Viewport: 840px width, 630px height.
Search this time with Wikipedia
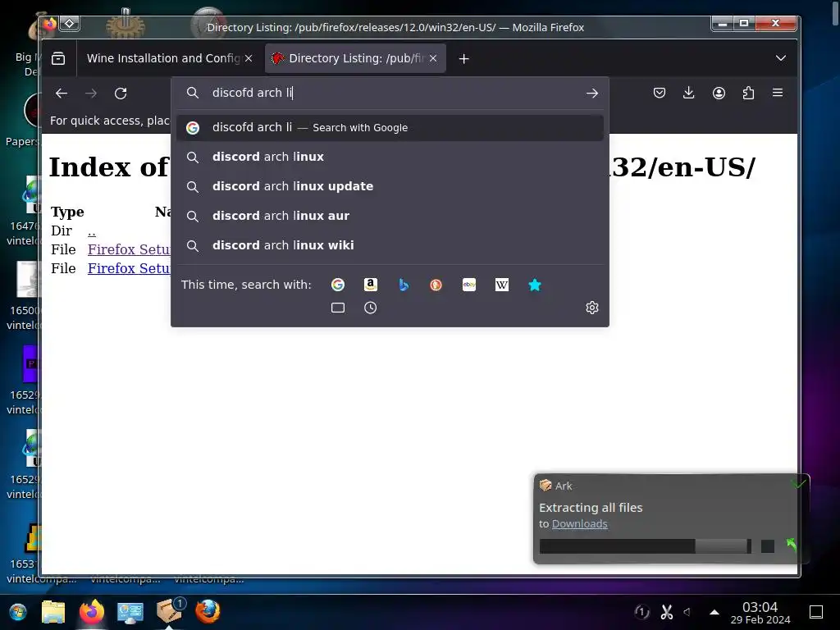click(502, 285)
